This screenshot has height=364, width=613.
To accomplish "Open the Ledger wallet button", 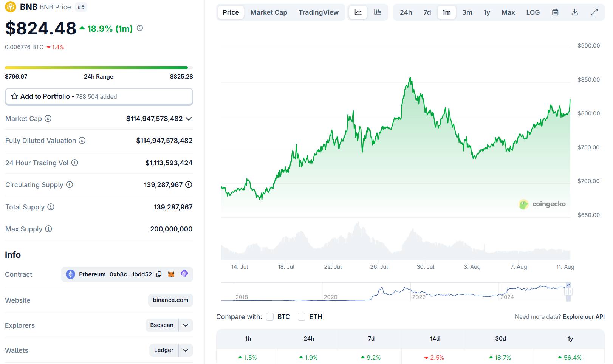I will pos(164,350).
